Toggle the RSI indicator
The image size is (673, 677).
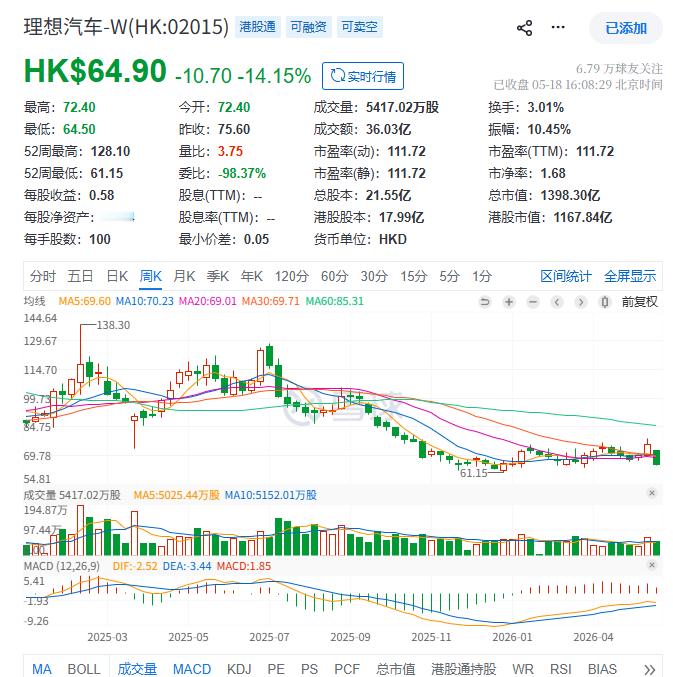[x=560, y=669]
